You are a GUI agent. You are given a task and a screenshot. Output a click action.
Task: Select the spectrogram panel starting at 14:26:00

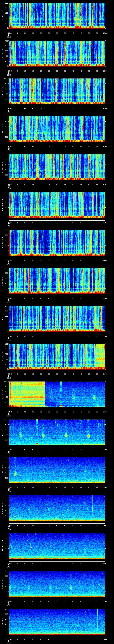coord(57,470)
